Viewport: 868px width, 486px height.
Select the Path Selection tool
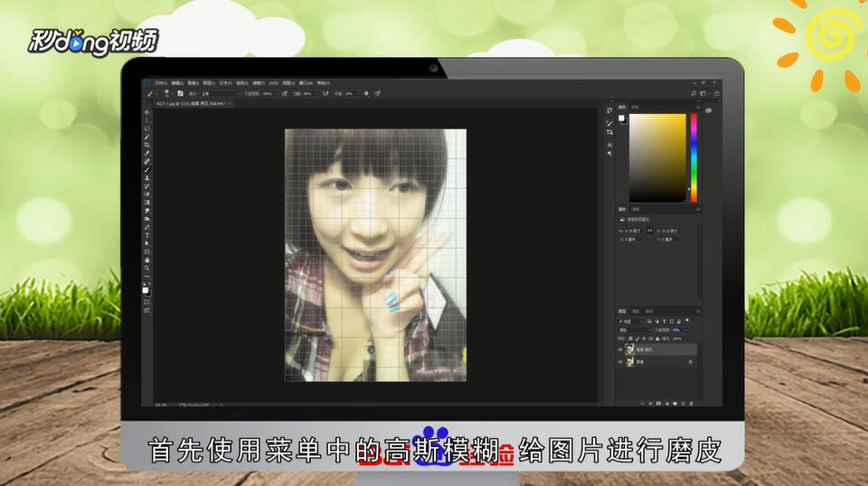pyautogui.click(x=146, y=243)
